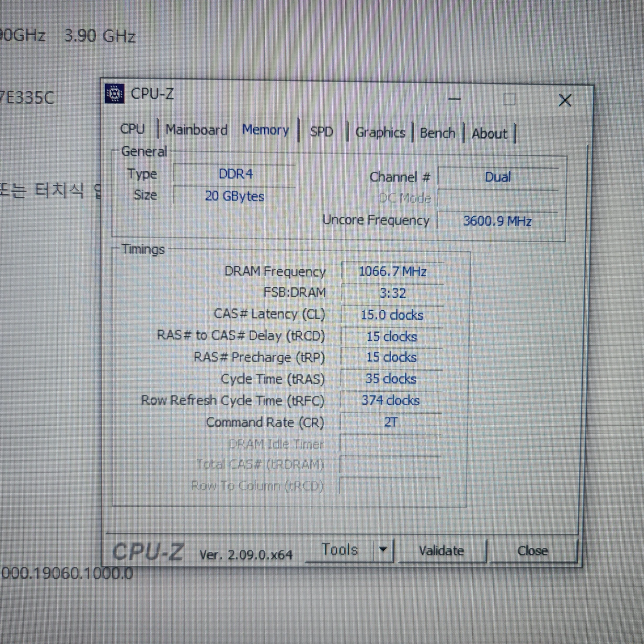
Task: Click the CPU-Z application icon in title bar
Action: [x=114, y=93]
